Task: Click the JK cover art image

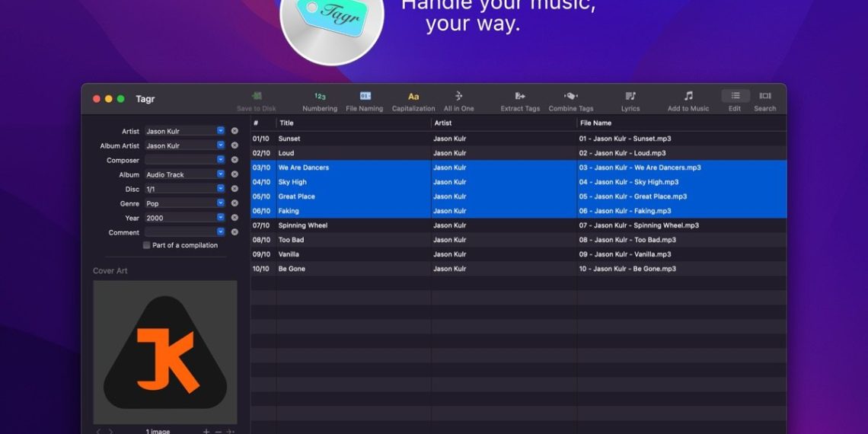Action: 165,352
